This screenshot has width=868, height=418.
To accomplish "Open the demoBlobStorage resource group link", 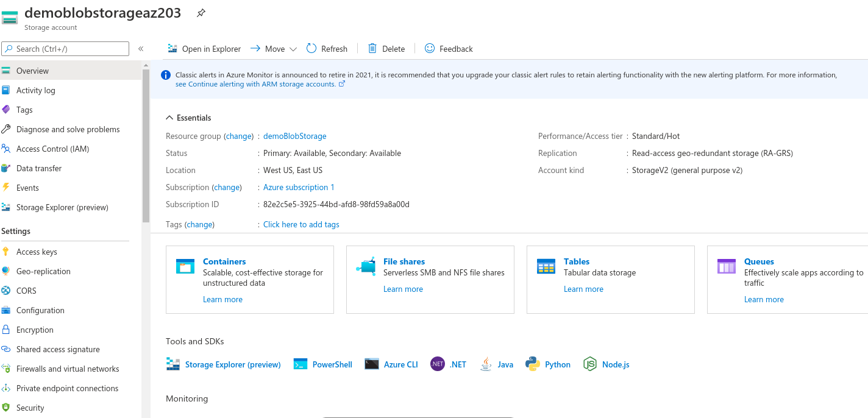I will (x=294, y=136).
